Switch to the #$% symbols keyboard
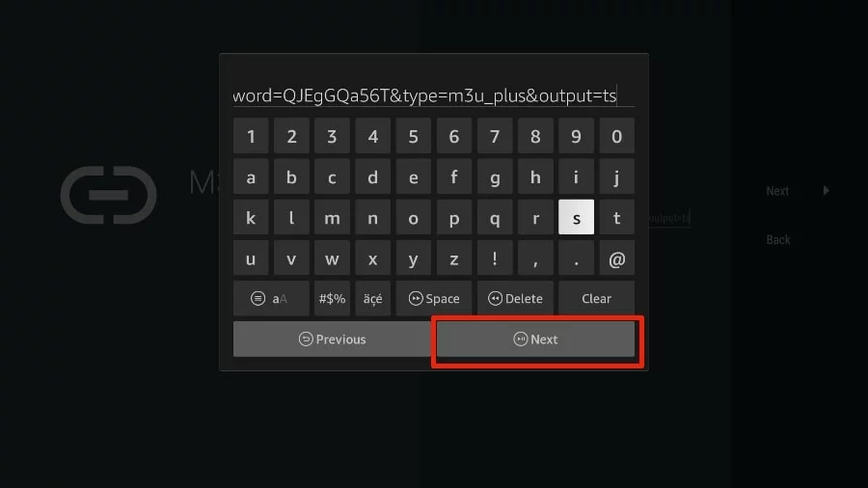 (x=332, y=298)
